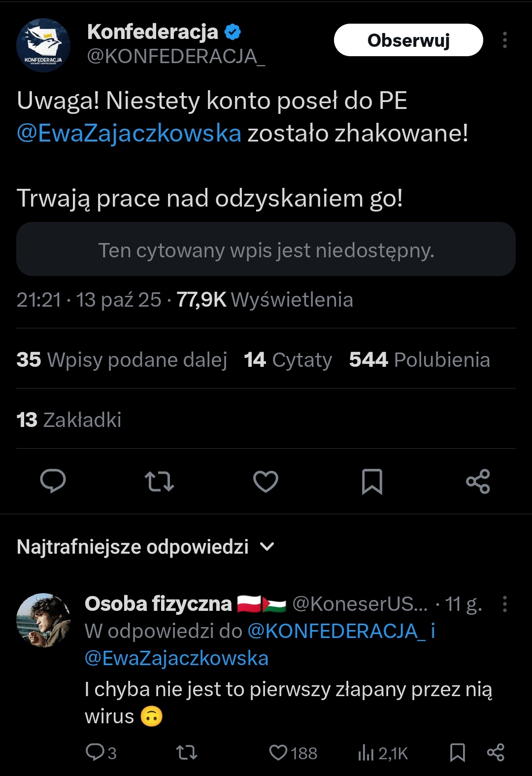This screenshot has width=532, height=776.
Task: Open more options for Konfederacja post
Action: 504,40
